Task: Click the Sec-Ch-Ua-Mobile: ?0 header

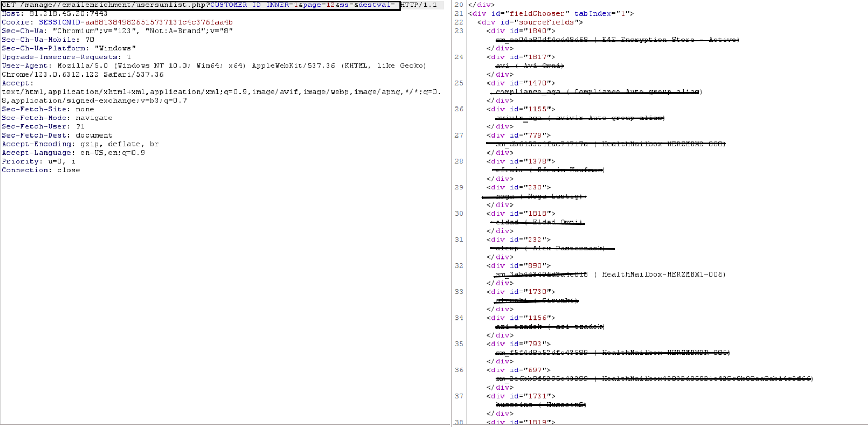Action: (x=48, y=40)
